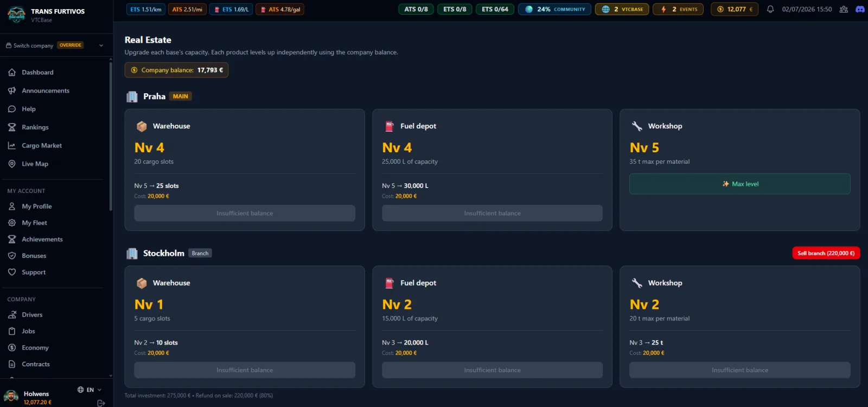Click the Trans Furtivos company logo
The image size is (868, 407).
click(x=16, y=15)
